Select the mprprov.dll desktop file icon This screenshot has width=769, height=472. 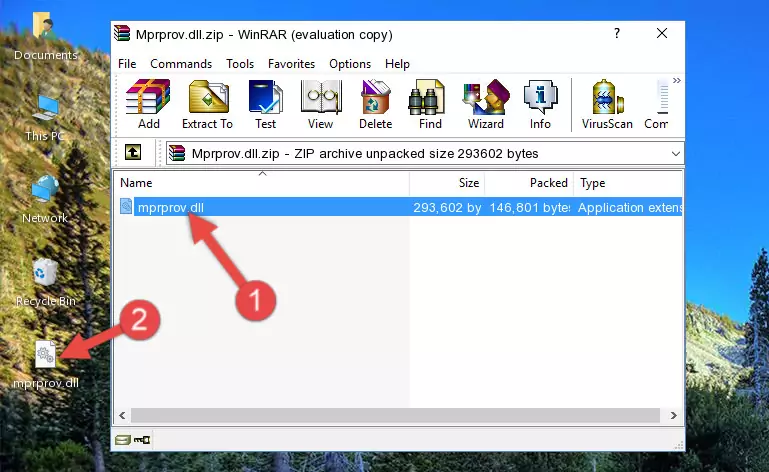pos(45,365)
